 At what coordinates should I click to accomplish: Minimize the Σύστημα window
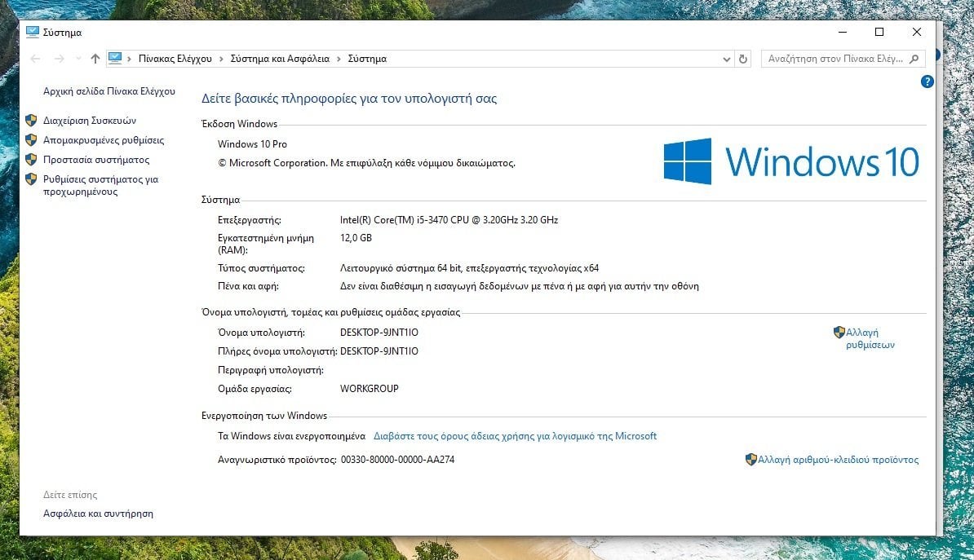[843, 33]
